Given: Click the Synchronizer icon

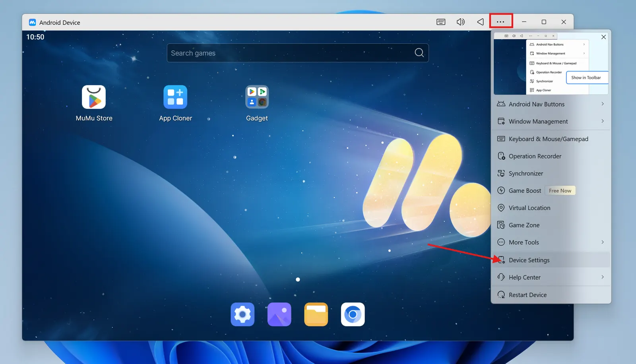Looking at the screenshot, I should [501, 173].
